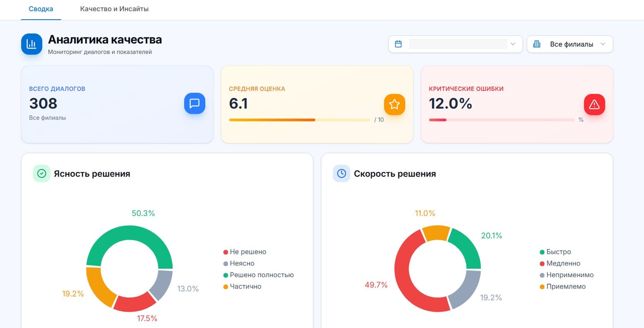
Task: Click the Мониторинг диалогов и показателей subtitle
Action: [x=100, y=52]
